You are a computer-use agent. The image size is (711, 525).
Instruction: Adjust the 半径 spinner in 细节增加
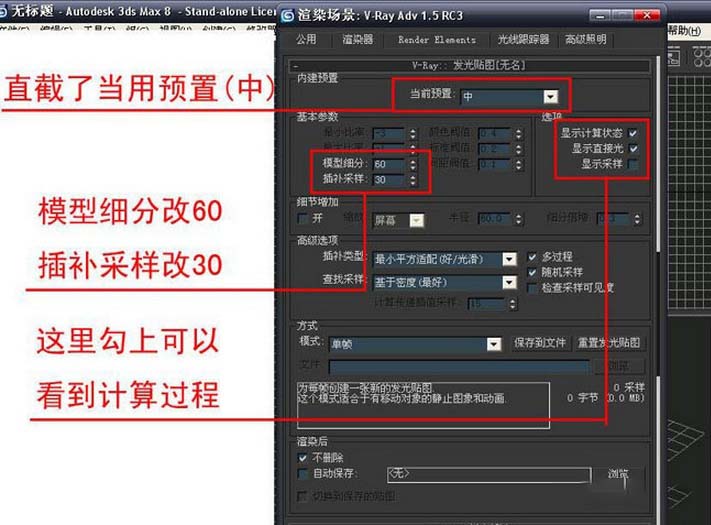pos(518,220)
